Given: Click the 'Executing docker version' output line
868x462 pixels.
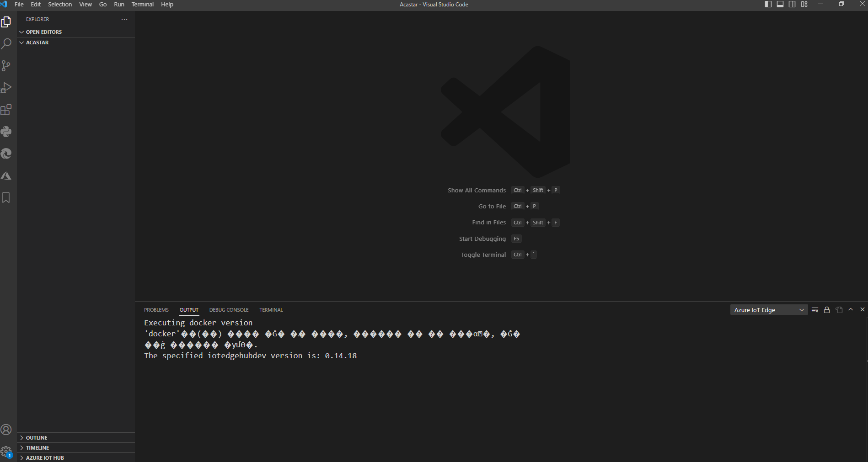Looking at the screenshot, I should pyautogui.click(x=198, y=323).
